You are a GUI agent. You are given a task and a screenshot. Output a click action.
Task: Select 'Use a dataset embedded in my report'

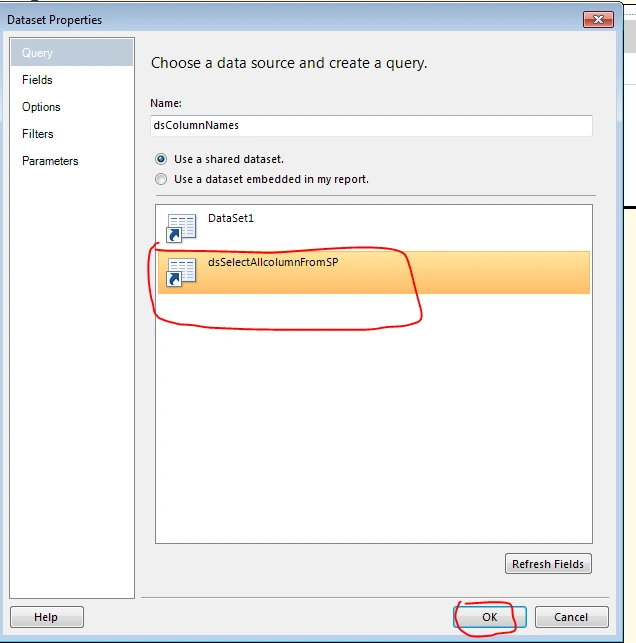[x=161, y=179]
